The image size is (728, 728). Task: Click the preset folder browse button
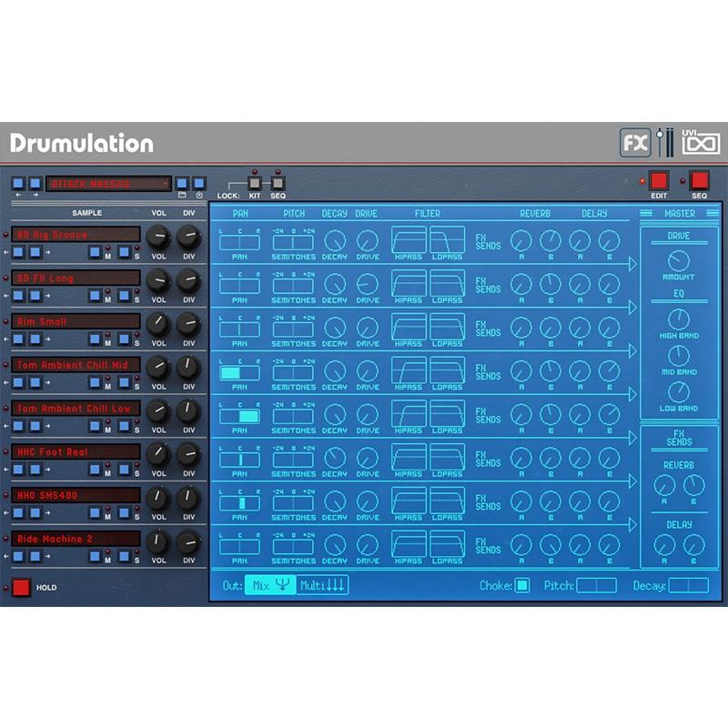click(182, 183)
